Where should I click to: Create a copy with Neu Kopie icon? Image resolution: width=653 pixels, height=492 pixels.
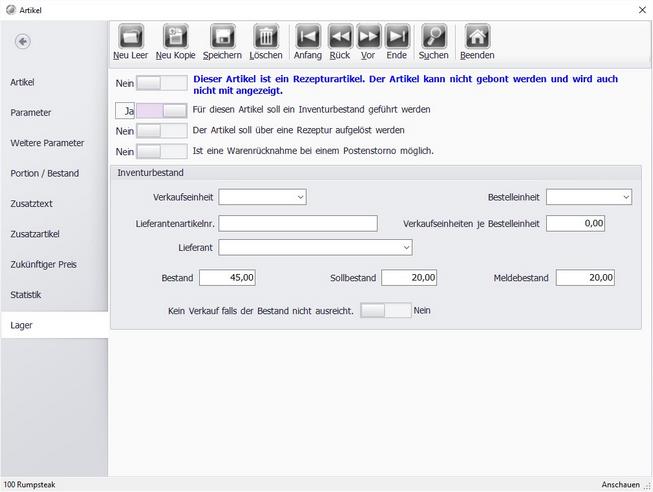click(x=175, y=37)
